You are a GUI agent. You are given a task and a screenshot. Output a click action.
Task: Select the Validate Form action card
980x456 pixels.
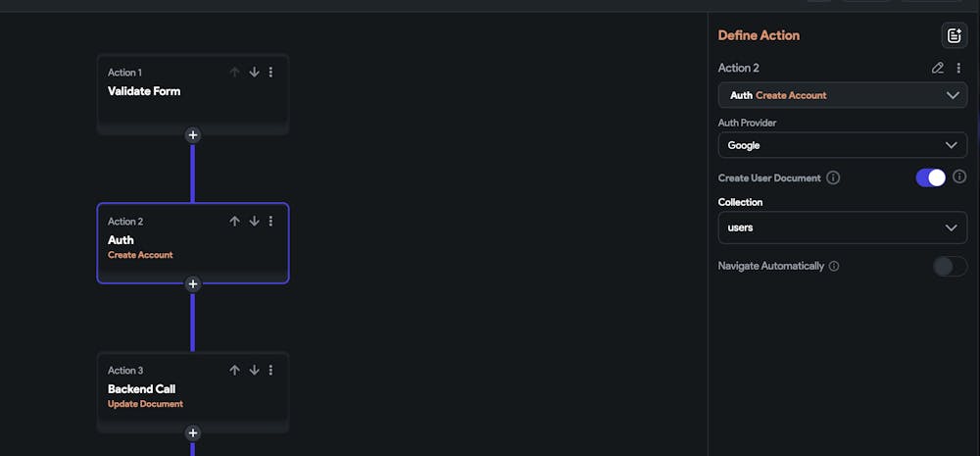192,94
